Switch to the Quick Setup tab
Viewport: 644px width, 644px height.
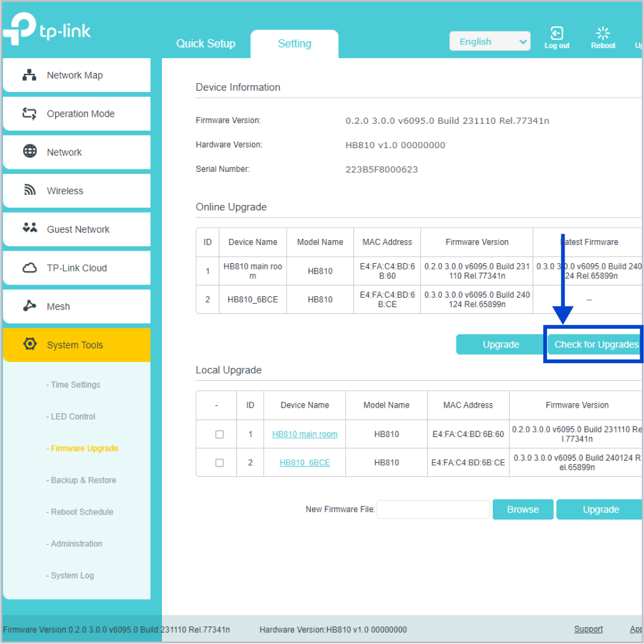206,44
